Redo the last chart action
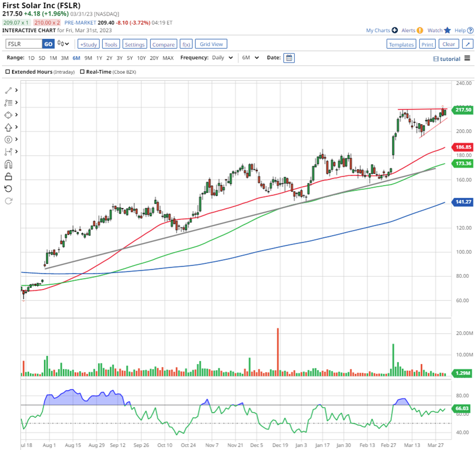Image resolution: width=476 pixels, height=450 pixels. tap(8, 201)
